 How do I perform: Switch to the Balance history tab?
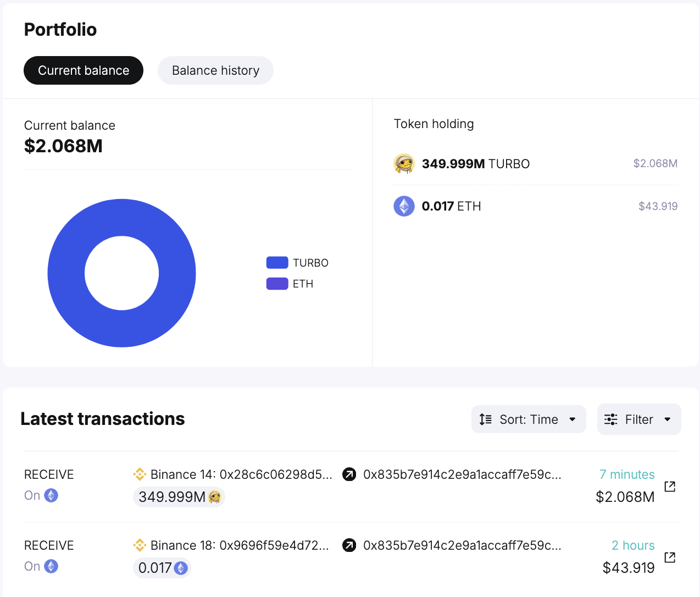[x=215, y=70]
